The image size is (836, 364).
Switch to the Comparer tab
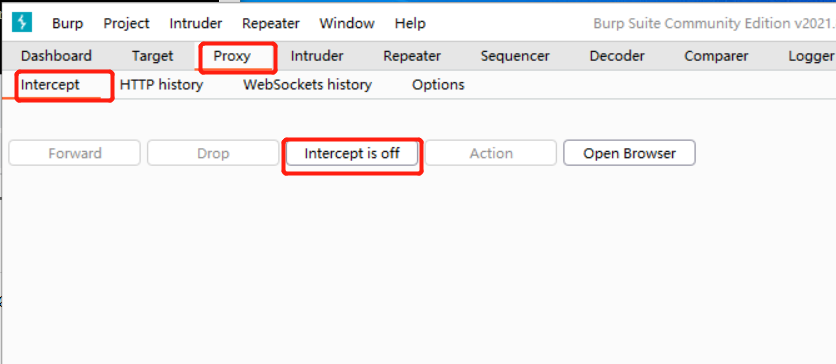point(716,56)
